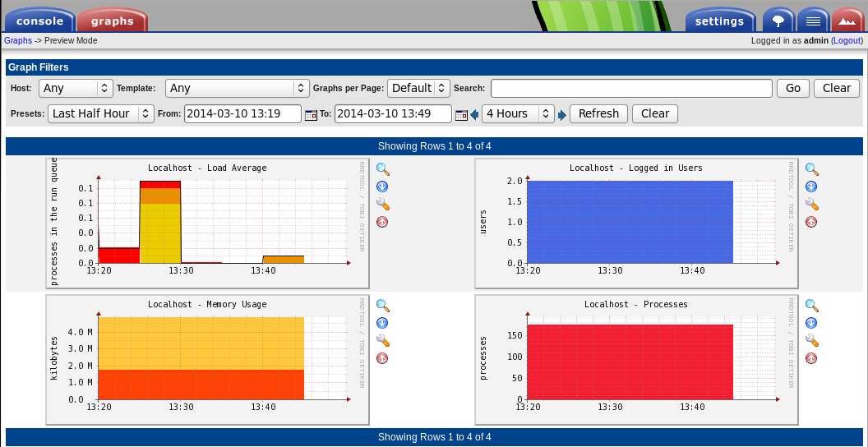This screenshot has height=447, width=868.
Task: Open the Host dropdown
Action: click(76, 88)
